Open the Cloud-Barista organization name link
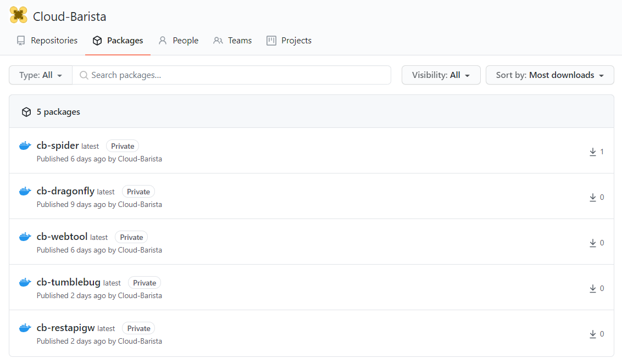Screen dimensions: 622x364 pos(69,16)
